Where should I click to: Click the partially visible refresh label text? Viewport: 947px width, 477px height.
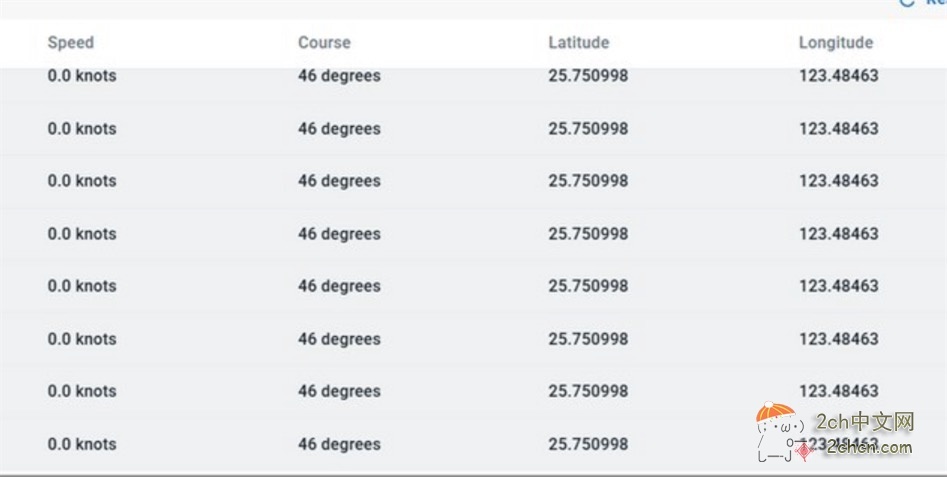[935, 3]
